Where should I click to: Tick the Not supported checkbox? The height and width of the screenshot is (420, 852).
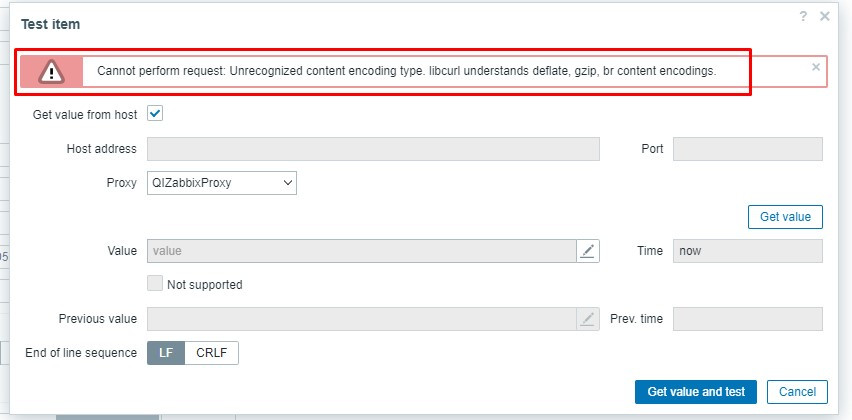coord(155,284)
